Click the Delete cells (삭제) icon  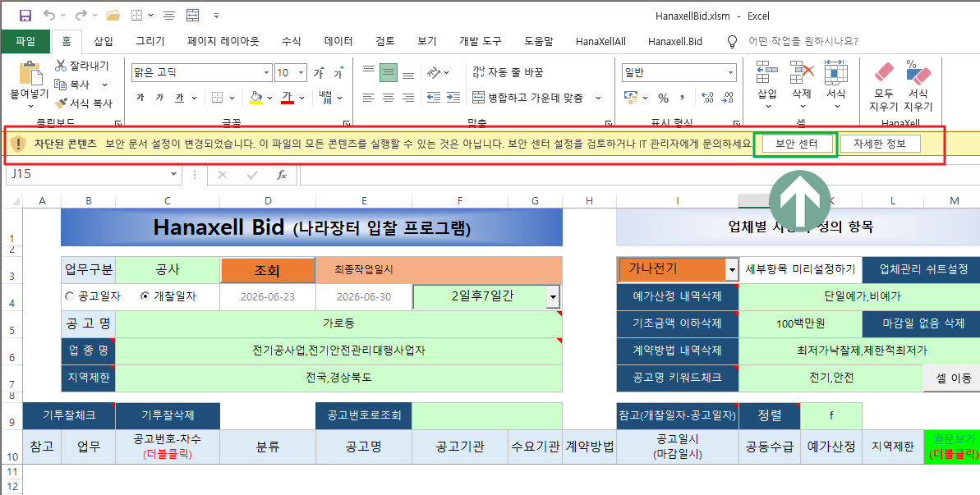[801, 72]
